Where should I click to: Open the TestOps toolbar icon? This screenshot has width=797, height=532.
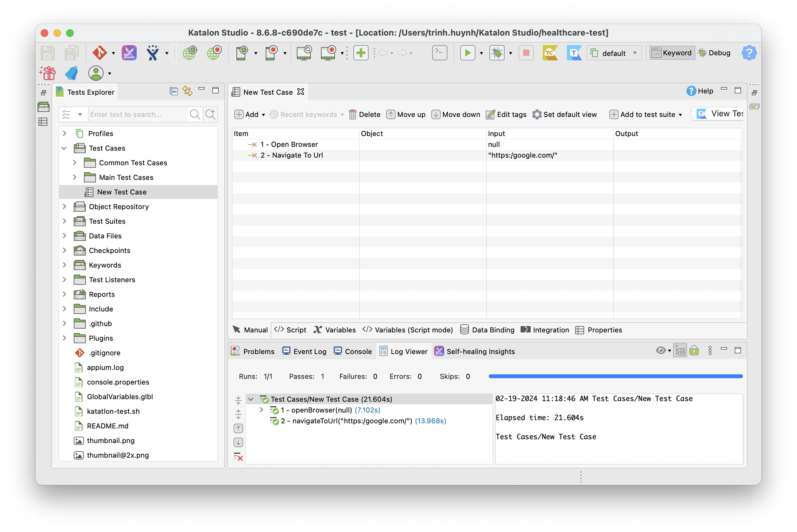point(575,52)
